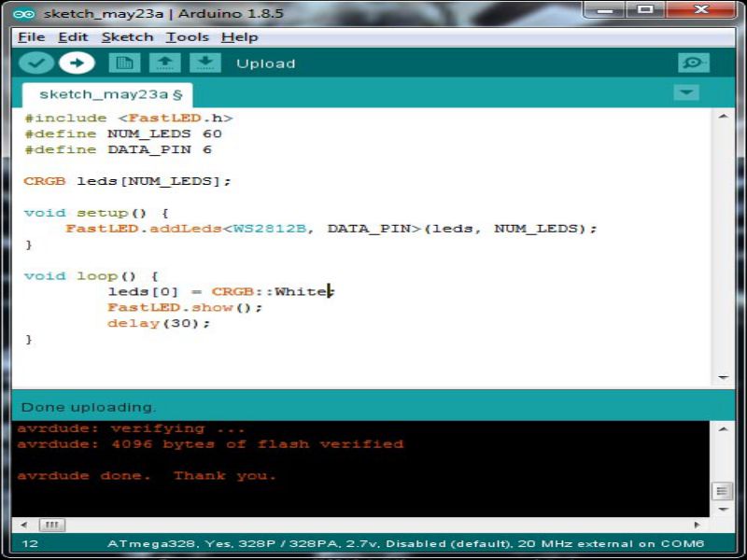Minimize the Arduino window
Screen dimensions: 747x560
tap(604, 9)
